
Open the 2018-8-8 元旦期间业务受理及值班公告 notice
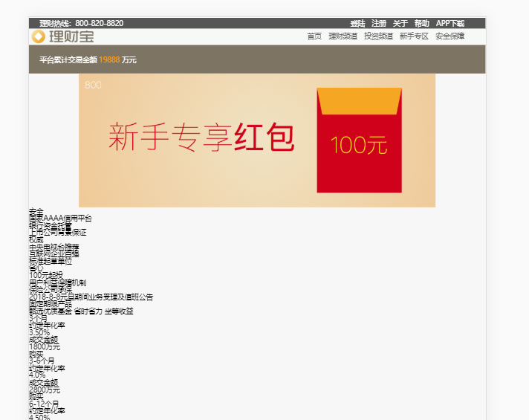pos(91,297)
